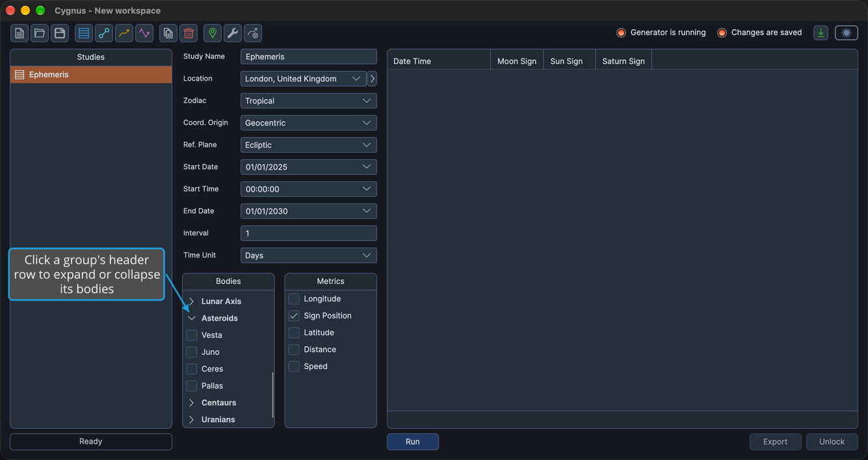Check the Speed metric checkbox
868x460 pixels.
(294, 366)
